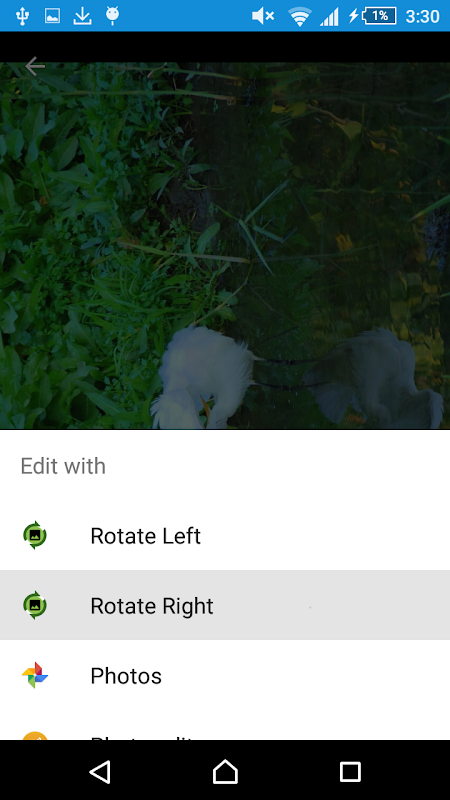Open the Google Photos pinwheel icon
This screenshot has height=800, width=450.
[x=35, y=675]
